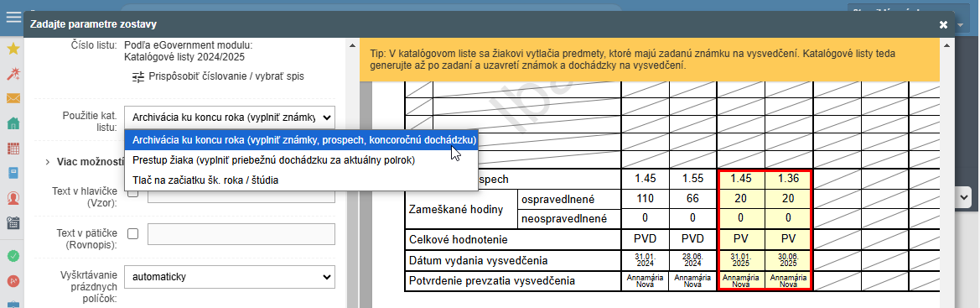This screenshot has height=308, width=980.
Task: Open the Použitie kat. listu dropdown
Action: (230, 117)
